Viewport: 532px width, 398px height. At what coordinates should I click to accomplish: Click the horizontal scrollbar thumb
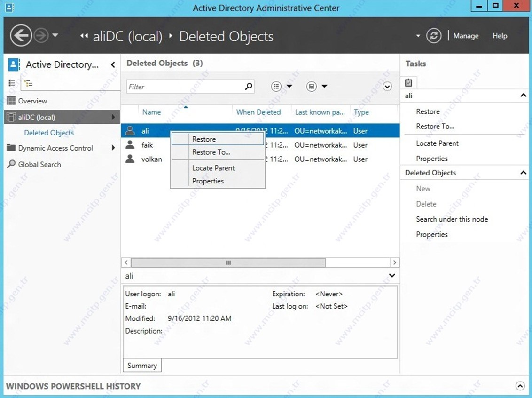coord(228,263)
